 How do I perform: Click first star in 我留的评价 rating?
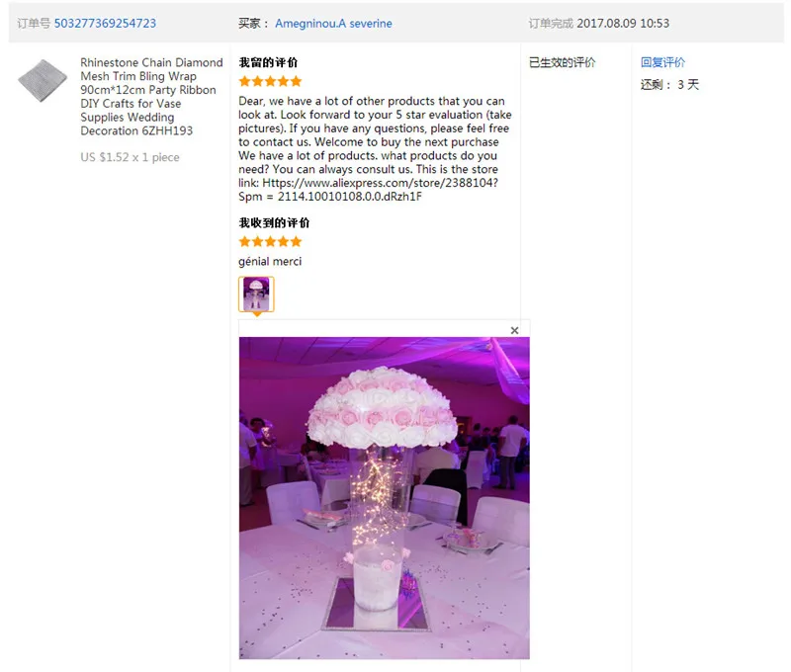click(x=245, y=81)
